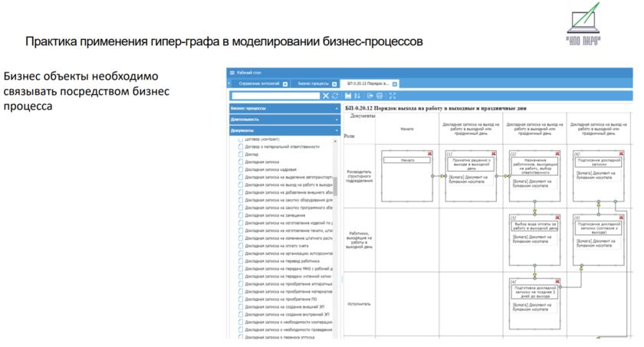Viewport: 644px width, 347px height.
Task: Click the sort arrows toolbar icon
Action: 357,96
